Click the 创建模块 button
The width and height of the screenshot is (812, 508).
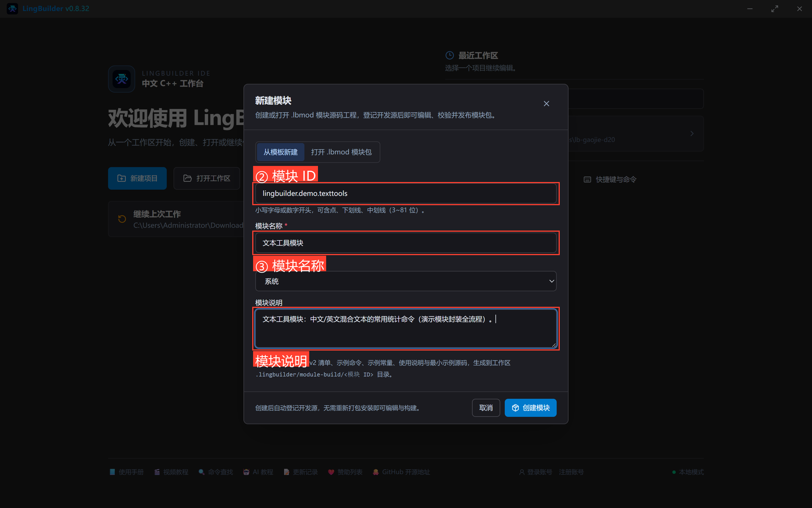[530, 408]
